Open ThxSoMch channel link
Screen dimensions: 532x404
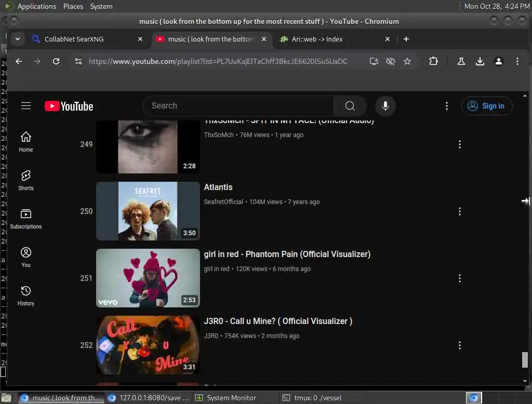click(x=219, y=134)
